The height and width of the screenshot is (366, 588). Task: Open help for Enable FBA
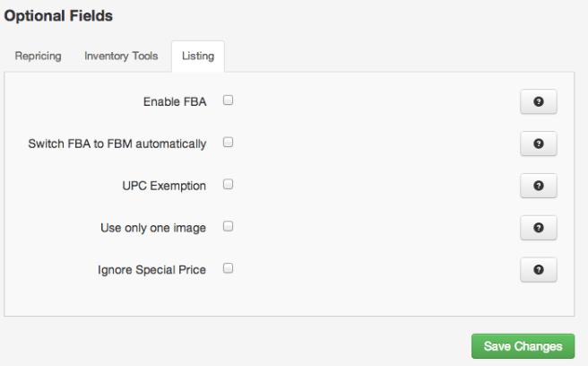(538, 101)
